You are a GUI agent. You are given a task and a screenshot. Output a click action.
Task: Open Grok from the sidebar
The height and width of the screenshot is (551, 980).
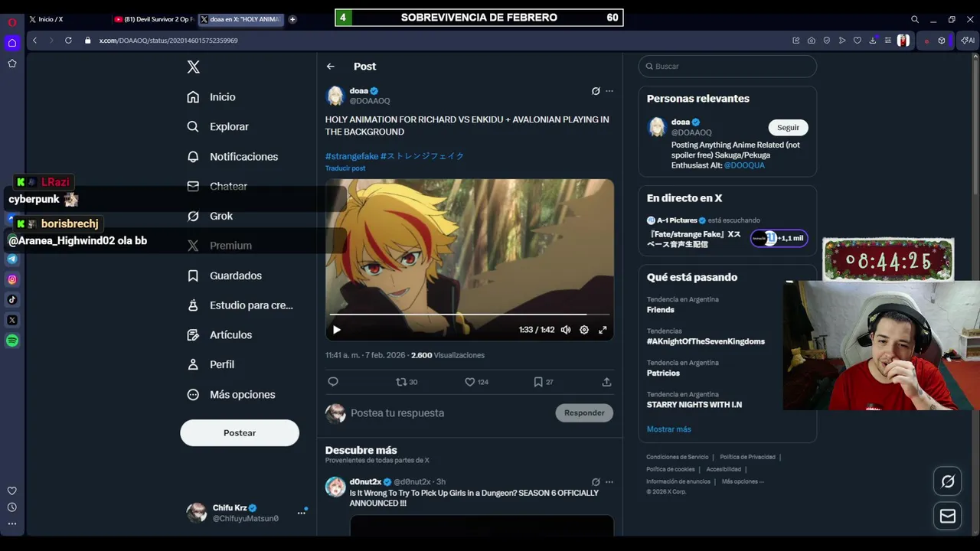(x=210, y=216)
